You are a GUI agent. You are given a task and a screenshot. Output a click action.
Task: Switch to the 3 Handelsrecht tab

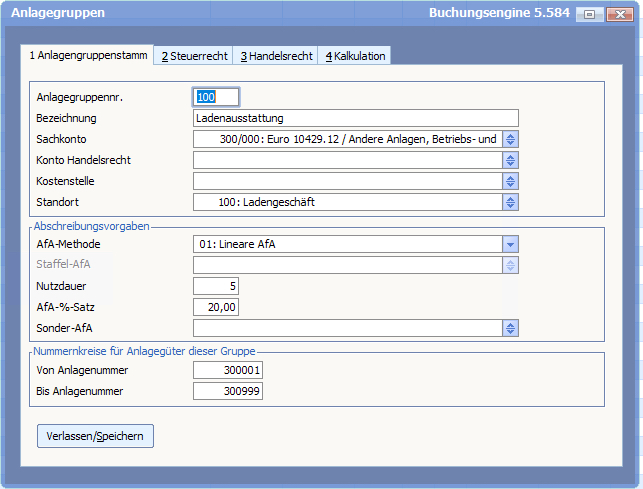[x=276, y=56]
